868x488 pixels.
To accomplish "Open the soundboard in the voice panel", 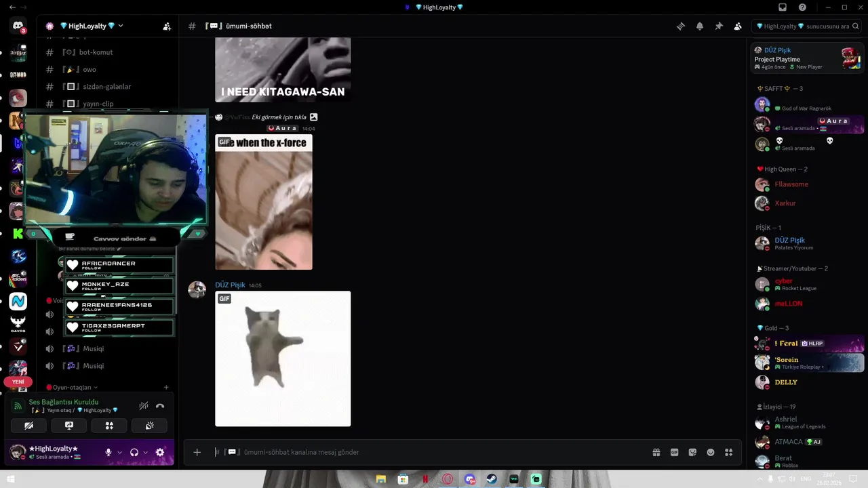I will click(x=149, y=426).
